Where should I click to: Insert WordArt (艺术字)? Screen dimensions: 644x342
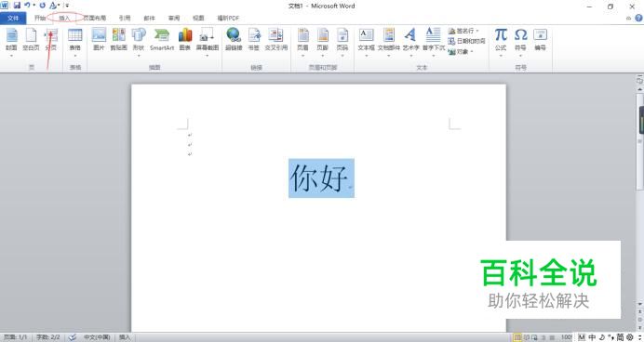[x=410, y=40]
